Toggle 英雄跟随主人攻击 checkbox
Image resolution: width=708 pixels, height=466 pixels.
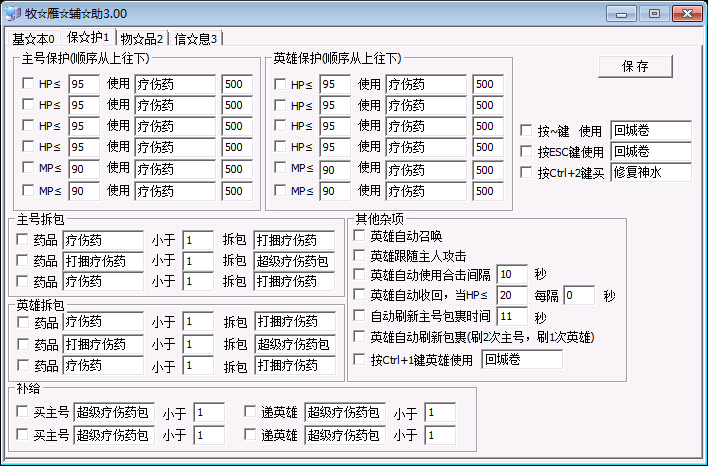click(359, 256)
